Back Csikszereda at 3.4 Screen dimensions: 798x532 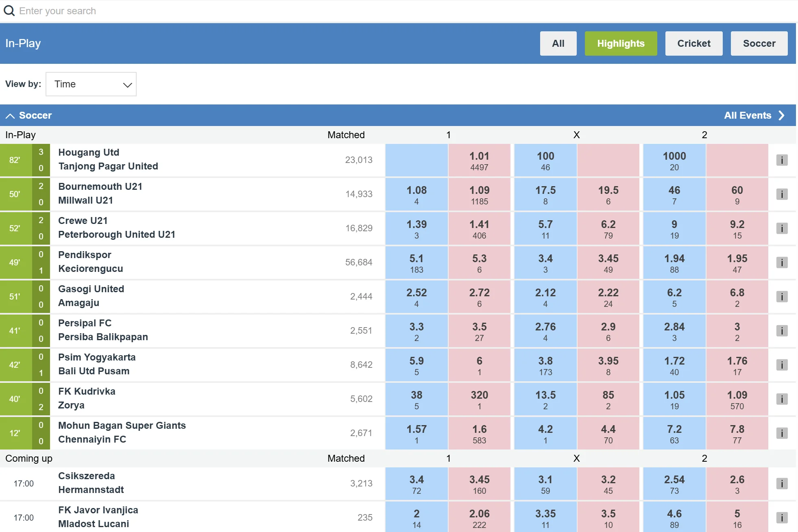(x=416, y=484)
